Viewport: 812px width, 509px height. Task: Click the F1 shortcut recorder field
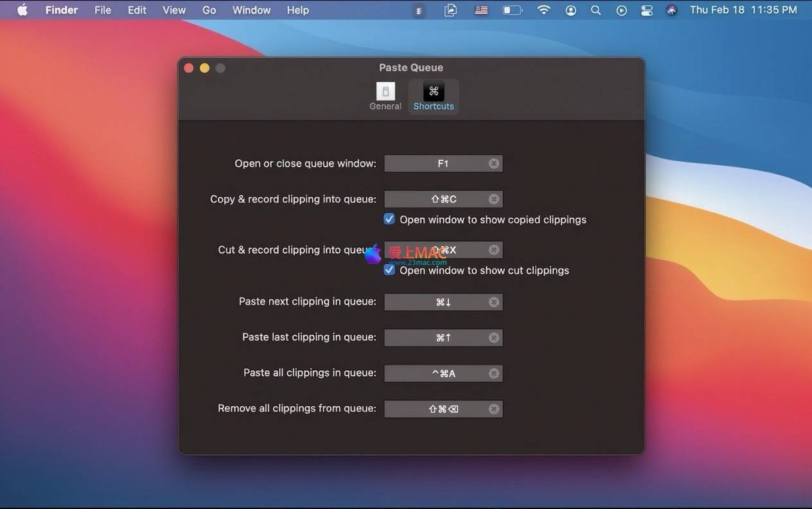pos(437,164)
